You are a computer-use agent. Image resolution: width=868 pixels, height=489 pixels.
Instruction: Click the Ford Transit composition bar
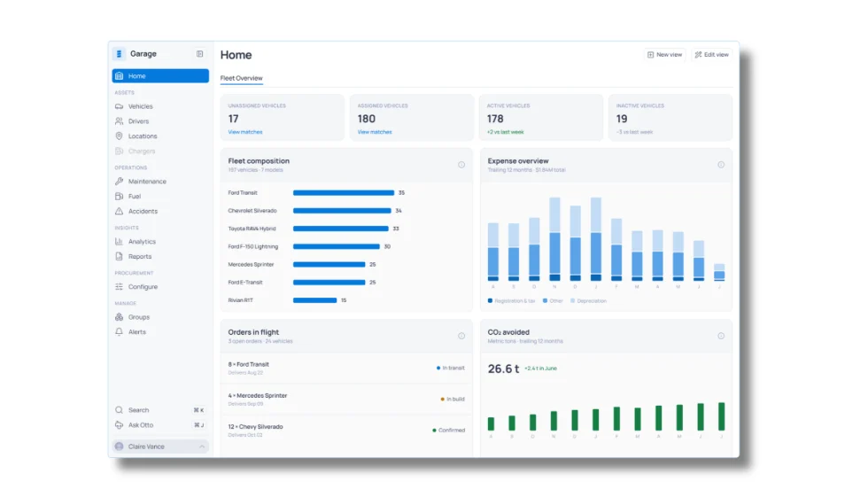(x=344, y=193)
